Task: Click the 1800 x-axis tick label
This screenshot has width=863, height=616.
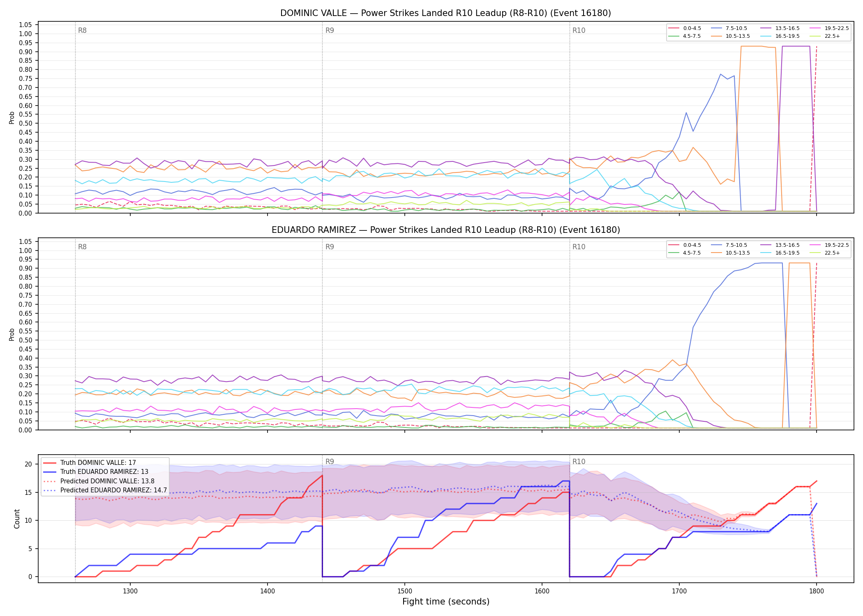Action: tap(817, 591)
